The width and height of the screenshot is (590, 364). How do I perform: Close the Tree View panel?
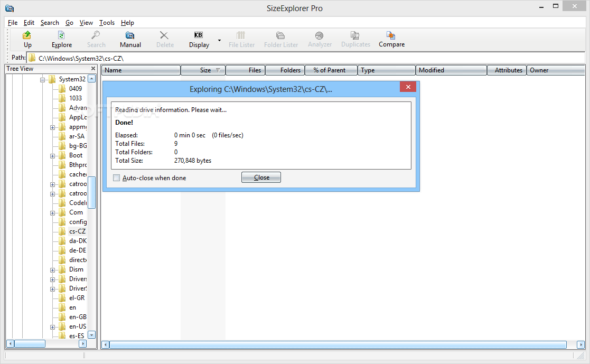(93, 69)
